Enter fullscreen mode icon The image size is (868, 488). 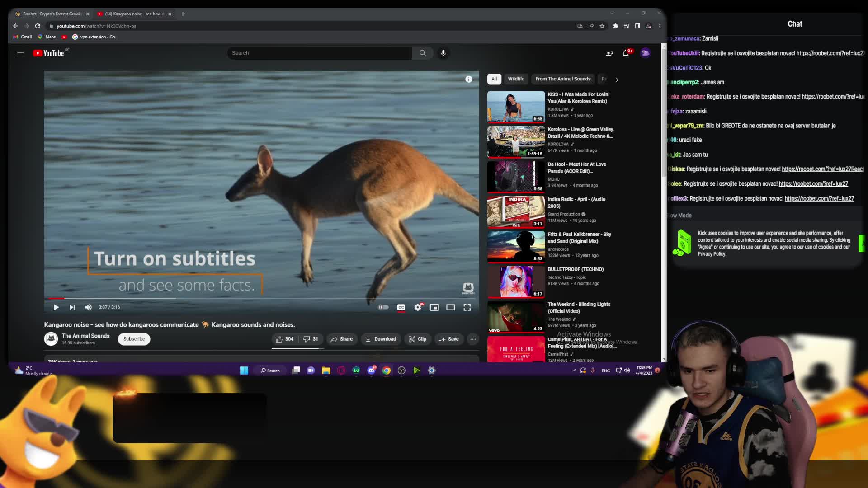(x=467, y=307)
